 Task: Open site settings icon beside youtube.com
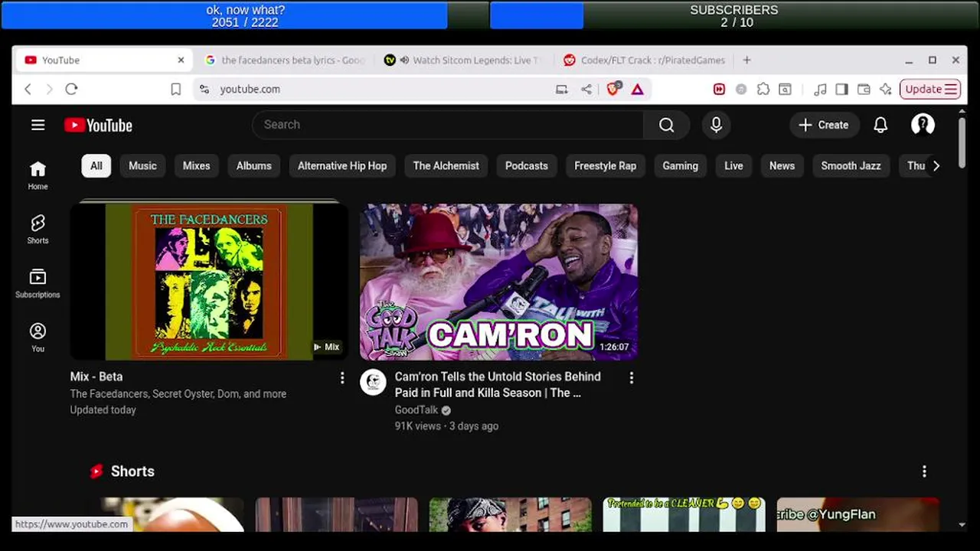204,90
